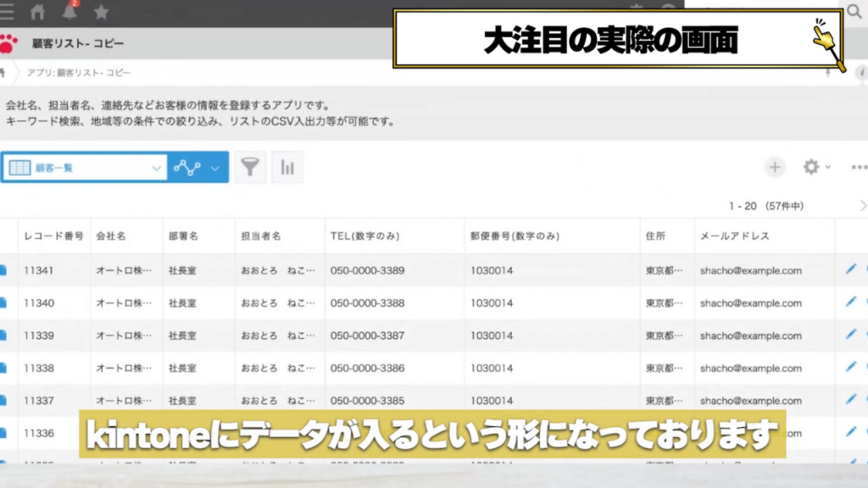
Task: Click record number 11341
Action: tap(39, 270)
